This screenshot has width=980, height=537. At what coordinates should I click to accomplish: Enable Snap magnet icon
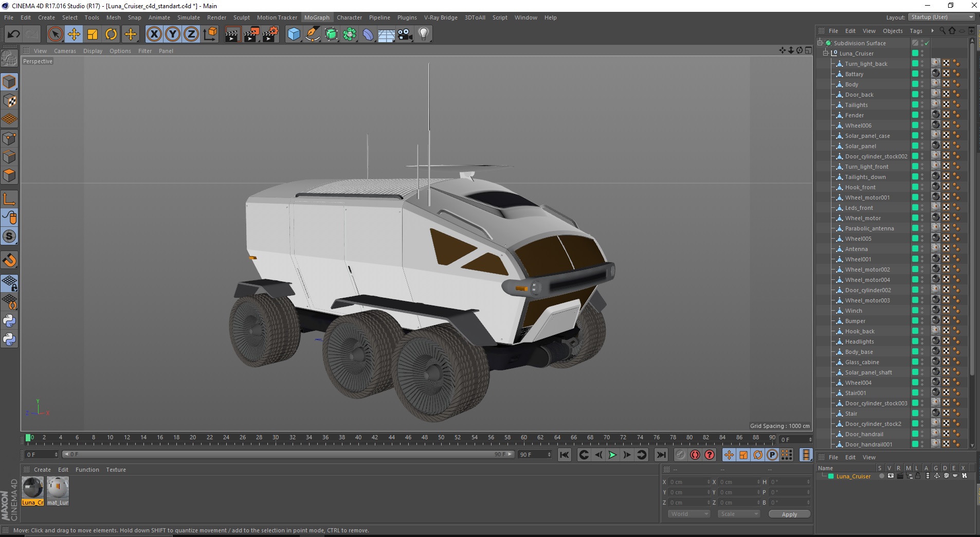(9, 260)
